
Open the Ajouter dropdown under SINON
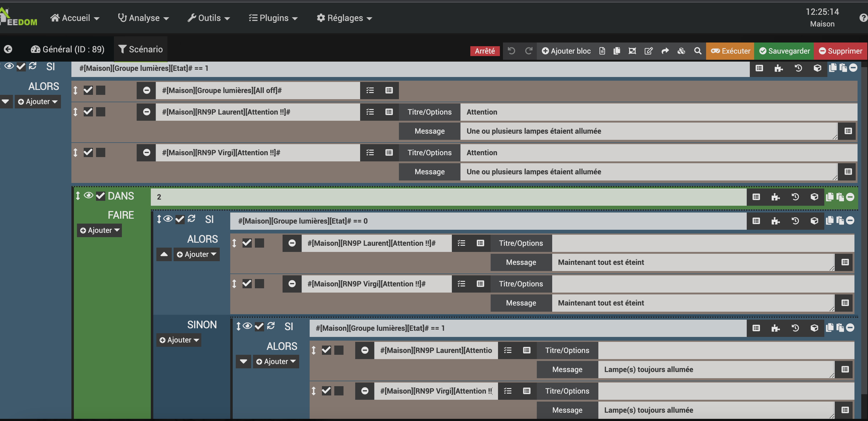click(x=179, y=340)
